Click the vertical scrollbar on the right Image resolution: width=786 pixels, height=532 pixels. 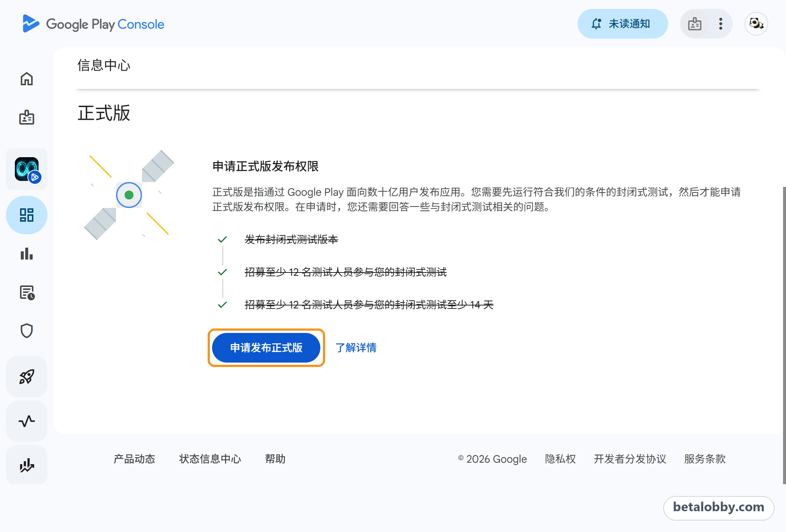click(784, 335)
